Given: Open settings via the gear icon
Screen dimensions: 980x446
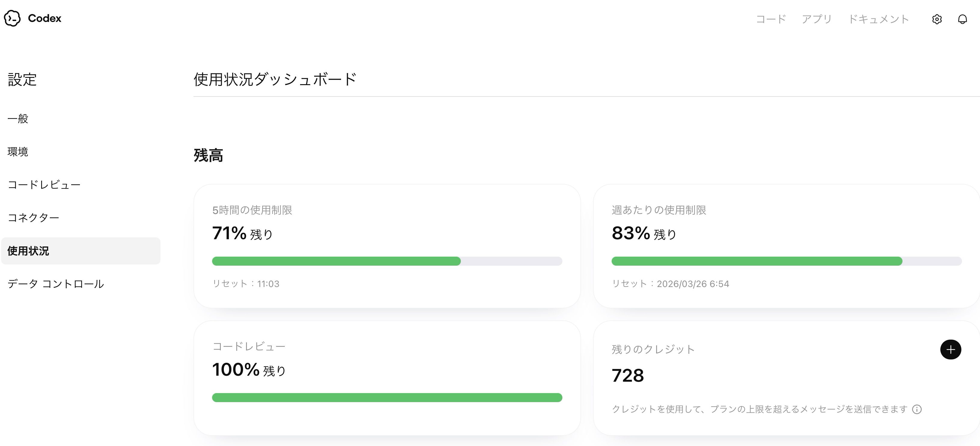Looking at the screenshot, I should 937,19.
